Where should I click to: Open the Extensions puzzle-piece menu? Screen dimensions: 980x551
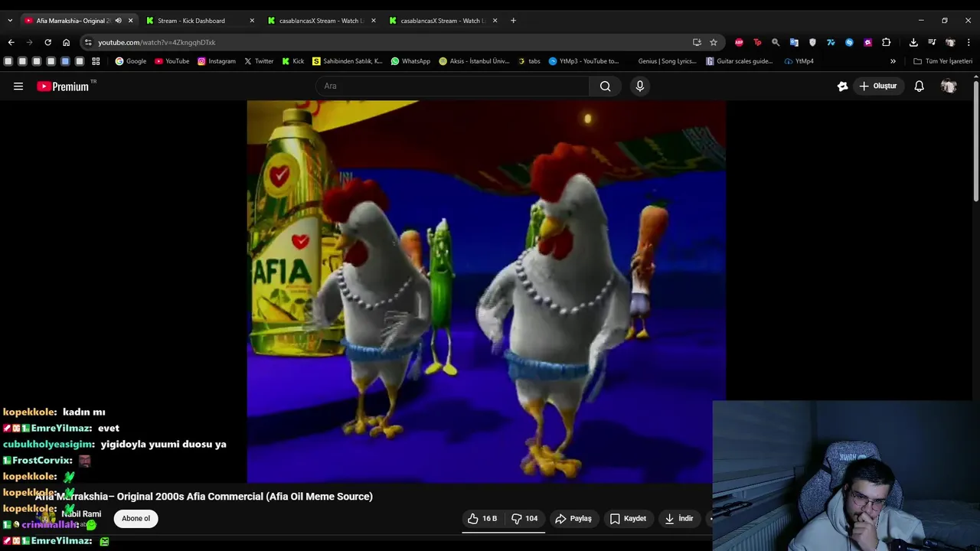point(886,42)
